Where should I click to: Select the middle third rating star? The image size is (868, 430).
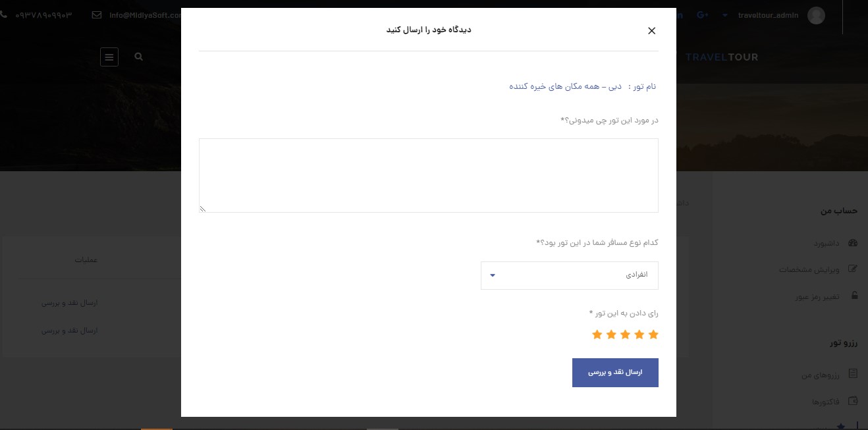[x=625, y=335]
